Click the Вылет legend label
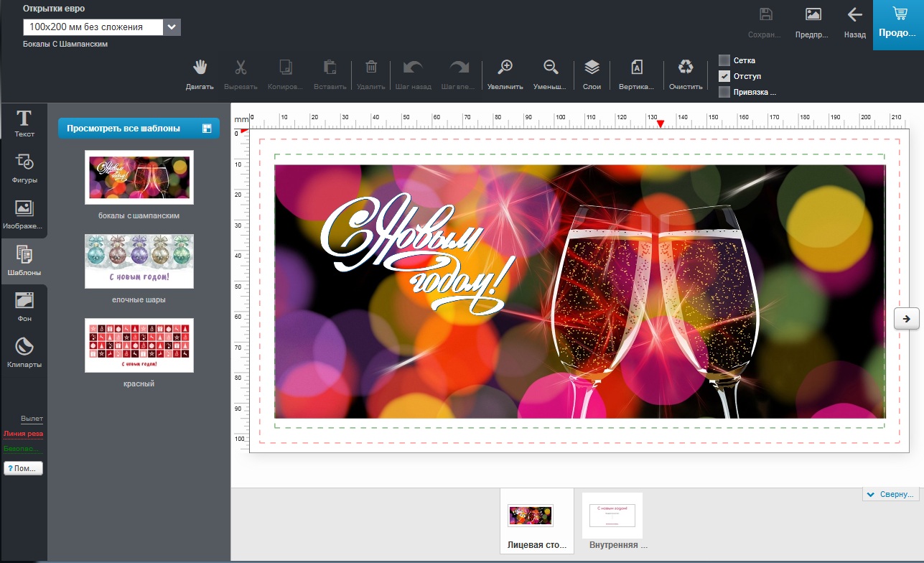Image resolution: width=924 pixels, height=563 pixels. coord(32,418)
